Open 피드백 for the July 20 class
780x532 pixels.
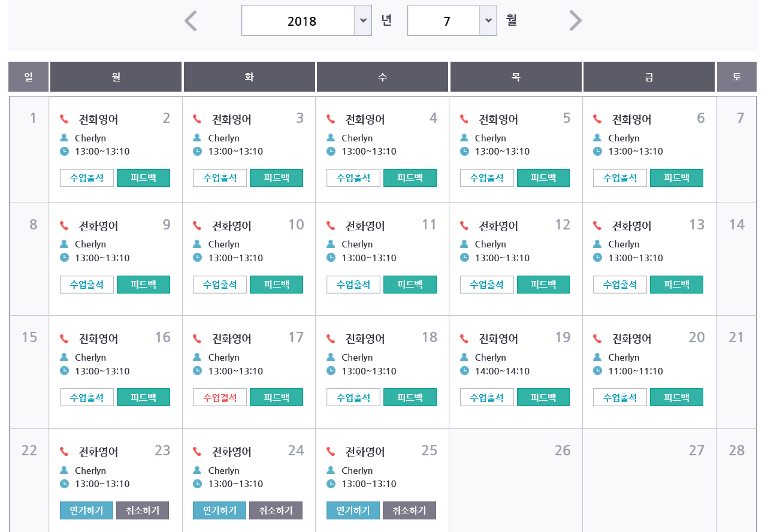676,397
